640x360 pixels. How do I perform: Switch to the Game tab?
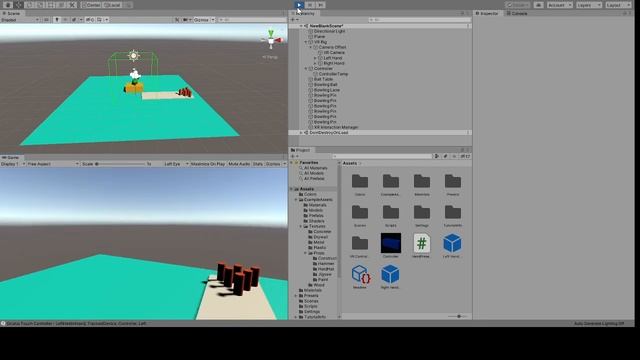point(11,158)
